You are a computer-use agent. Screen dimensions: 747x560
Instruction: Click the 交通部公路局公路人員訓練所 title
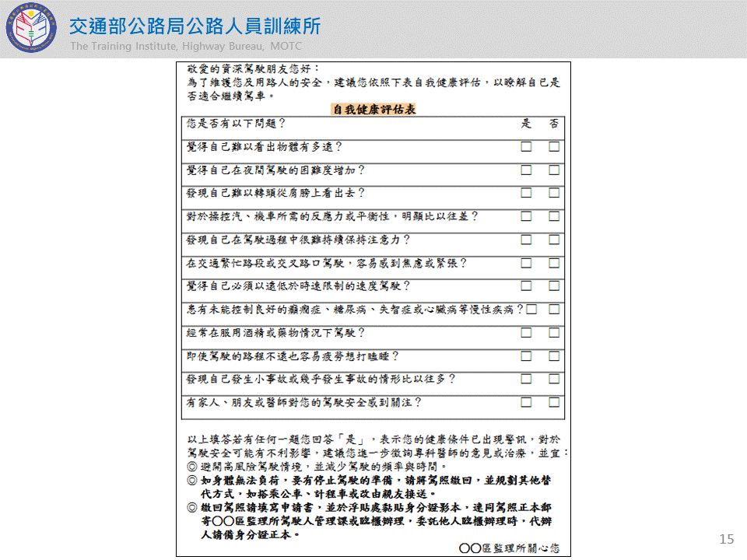pyautogui.click(x=195, y=26)
